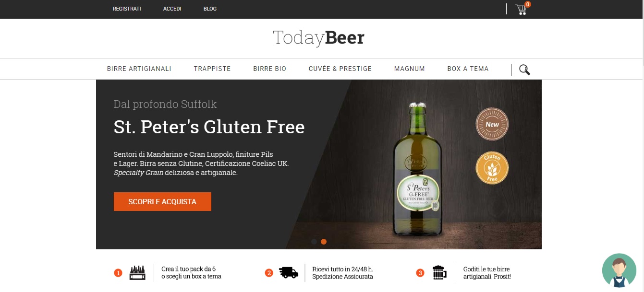644x292 pixels.
Task: Open the Trappiste menu item
Action: pos(212,69)
